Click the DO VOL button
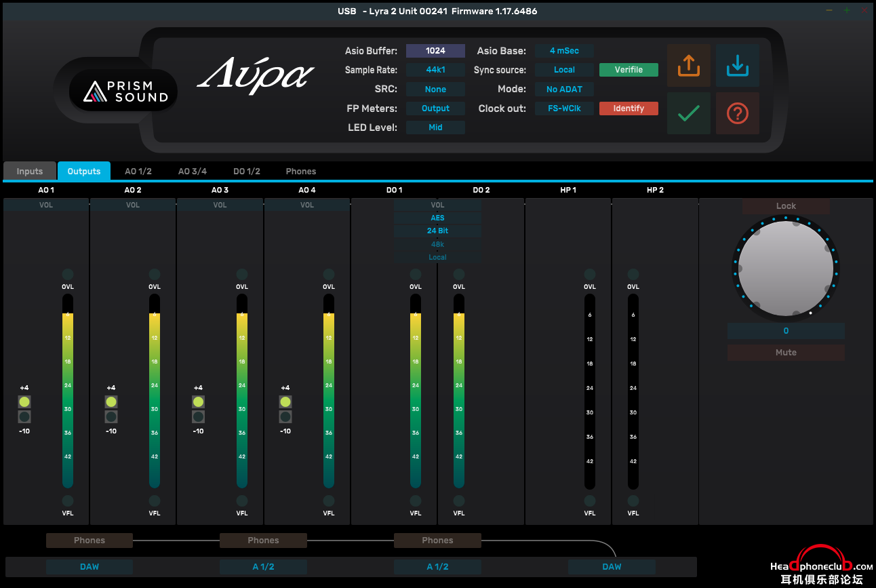This screenshot has width=876, height=588. (437, 205)
